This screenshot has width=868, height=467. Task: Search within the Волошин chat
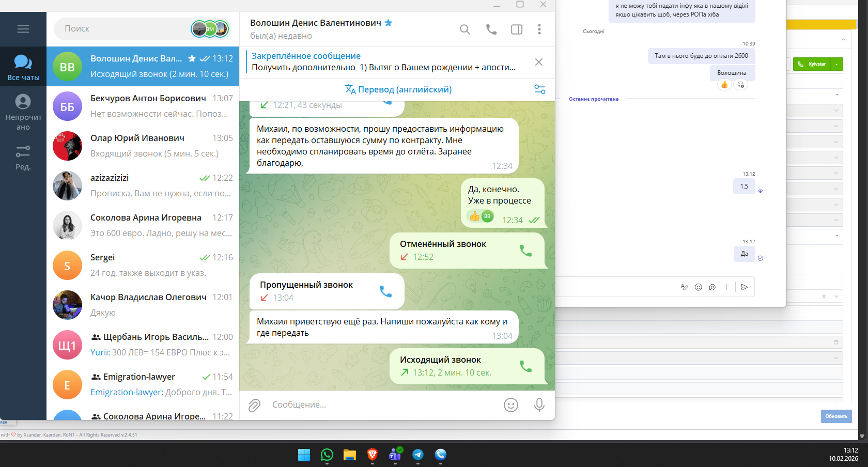(465, 29)
